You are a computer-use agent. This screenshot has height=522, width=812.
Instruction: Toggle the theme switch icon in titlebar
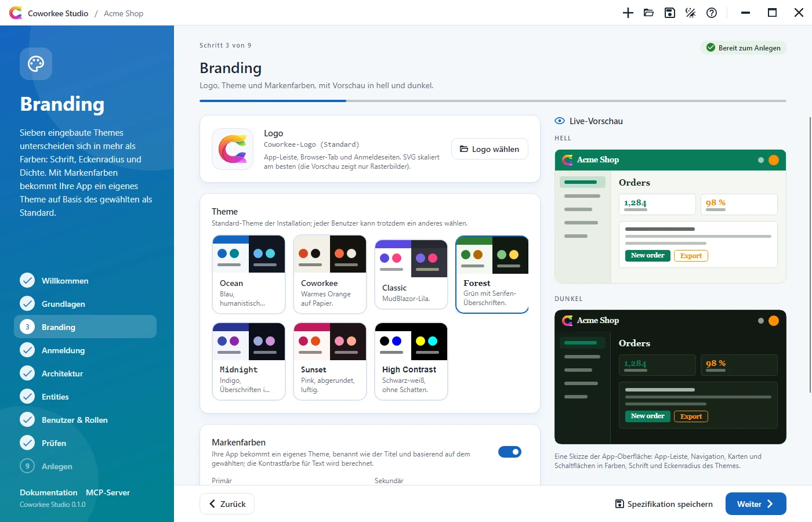tap(691, 13)
